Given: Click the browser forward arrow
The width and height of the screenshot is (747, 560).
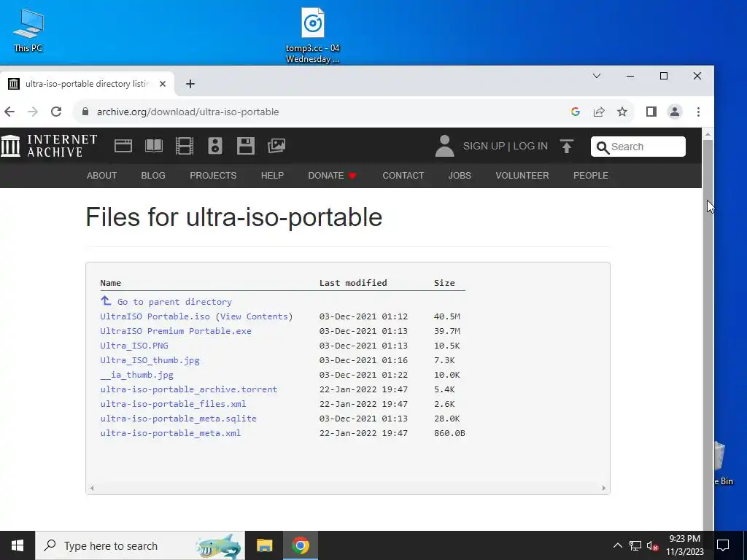Looking at the screenshot, I should [33, 112].
